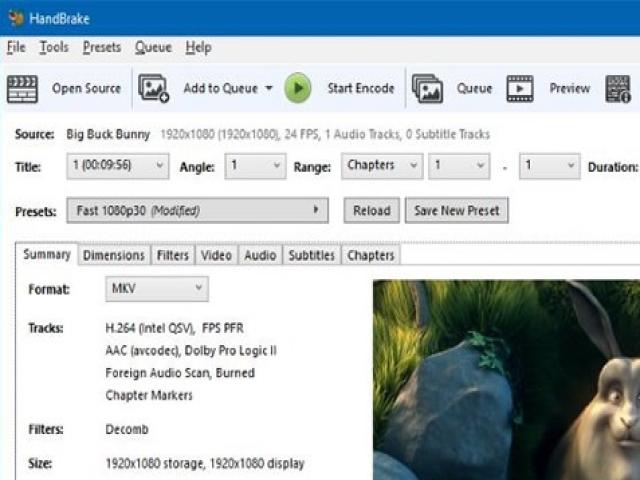Open the start chapter dropdown
The height and width of the screenshot is (480, 640).
pyautogui.click(x=459, y=166)
